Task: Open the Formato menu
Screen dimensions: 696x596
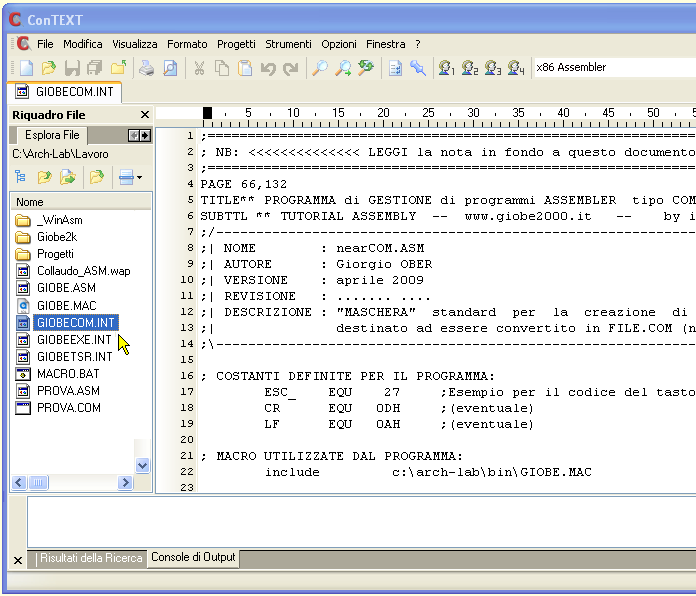Action: pos(187,44)
